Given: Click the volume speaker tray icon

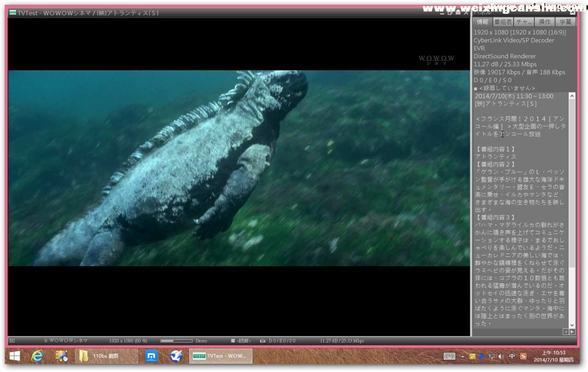Looking at the screenshot, I should click(x=501, y=356).
